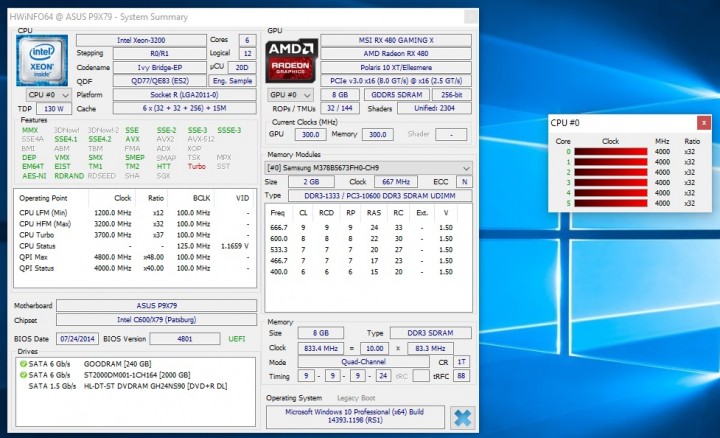Image resolution: width=720 pixels, height=438 pixels.
Task: Click the tRFC value 88 field
Action: [461, 376]
